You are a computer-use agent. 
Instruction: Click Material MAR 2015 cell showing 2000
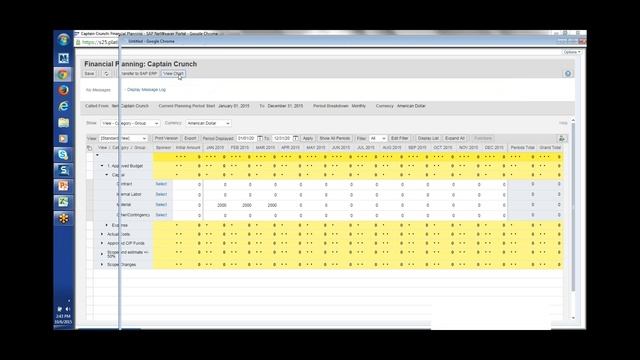[266, 205]
